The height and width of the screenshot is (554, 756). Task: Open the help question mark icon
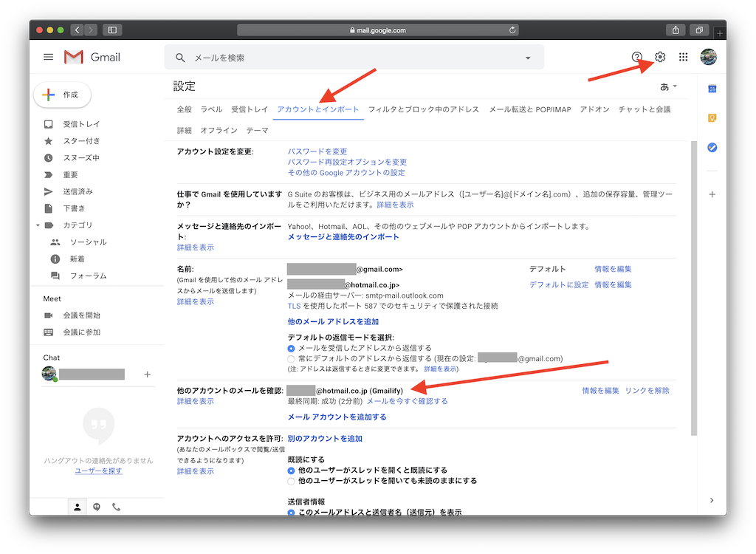[x=637, y=57]
